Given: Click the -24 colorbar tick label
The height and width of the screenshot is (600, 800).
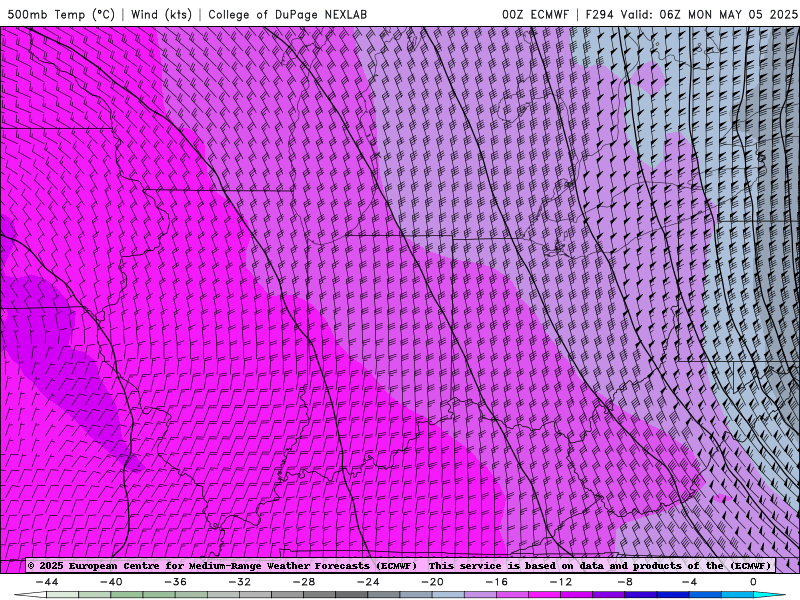Looking at the screenshot, I should pos(368,582).
